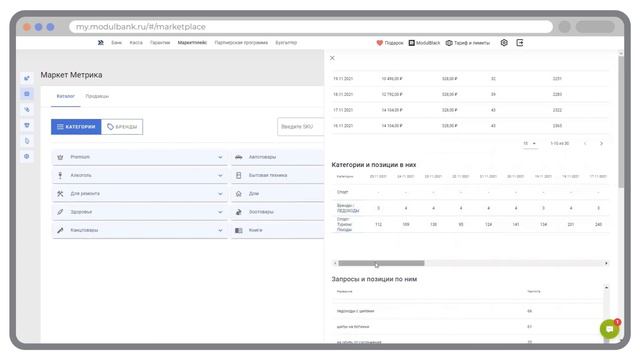The image size is (640, 360).
Task: Click the Маркет Метрика page title
Action: tap(71, 75)
